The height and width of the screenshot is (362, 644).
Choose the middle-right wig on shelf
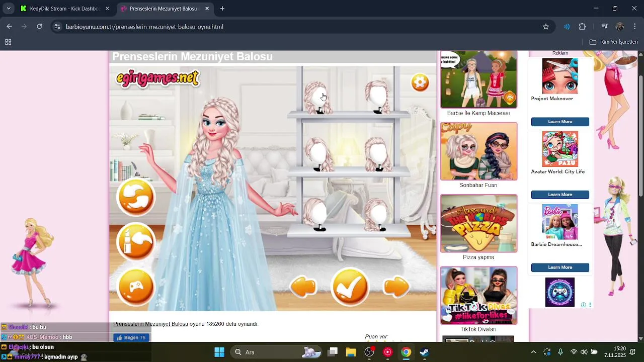pyautogui.click(x=378, y=155)
